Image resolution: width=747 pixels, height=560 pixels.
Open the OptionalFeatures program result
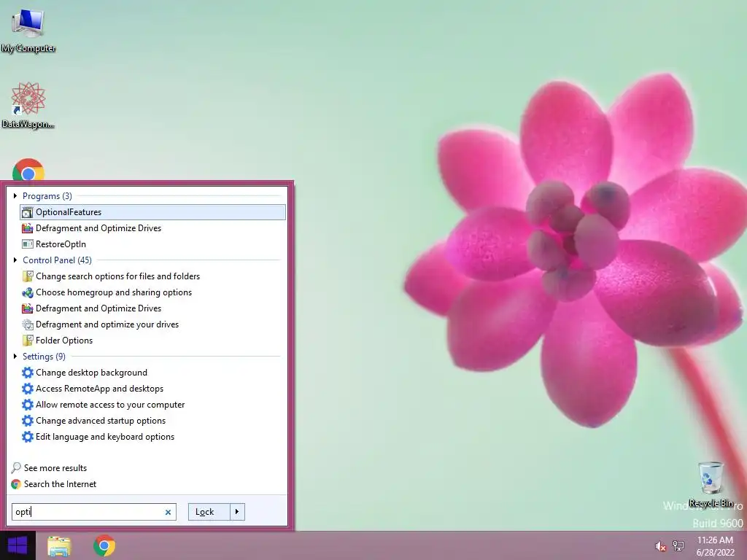click(x=152, y=212)
